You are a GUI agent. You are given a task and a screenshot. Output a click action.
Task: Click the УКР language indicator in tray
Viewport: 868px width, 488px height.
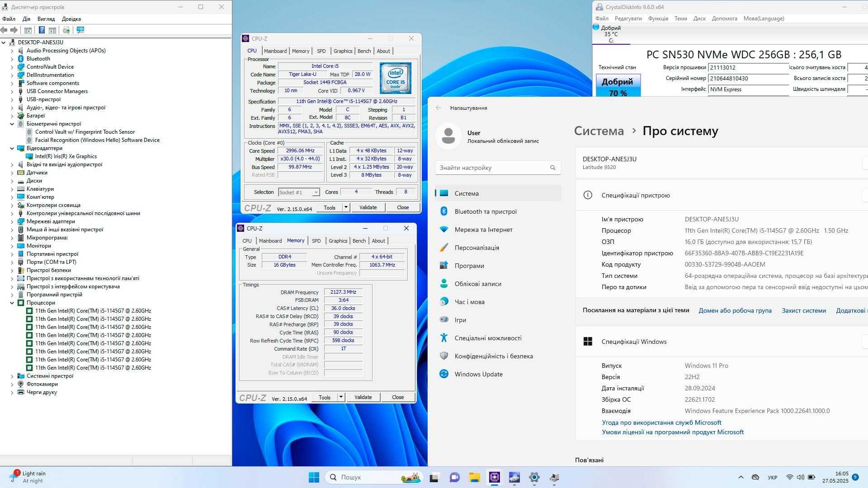point(772,477)
